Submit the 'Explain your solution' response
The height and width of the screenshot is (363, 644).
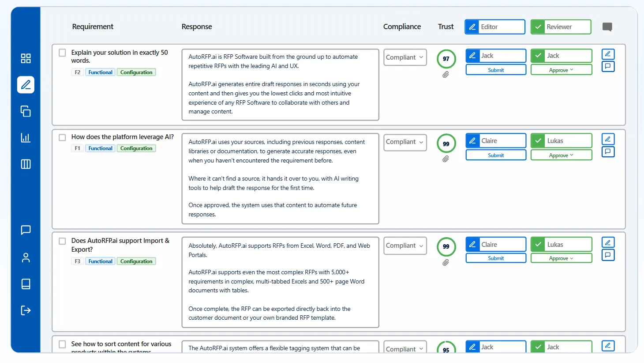pyautogui.click(x=496, y=70)
